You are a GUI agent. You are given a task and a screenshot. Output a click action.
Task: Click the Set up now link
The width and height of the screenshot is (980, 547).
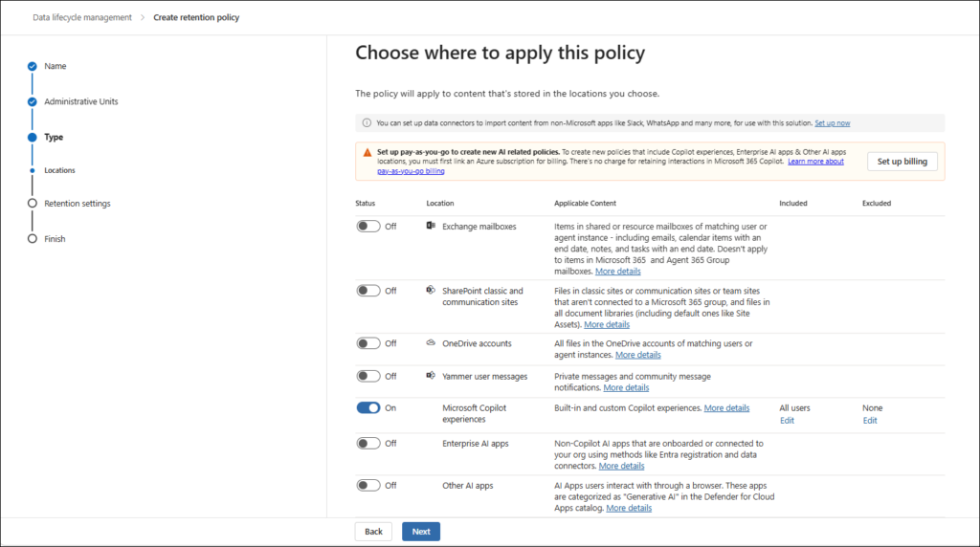[832, 123]
